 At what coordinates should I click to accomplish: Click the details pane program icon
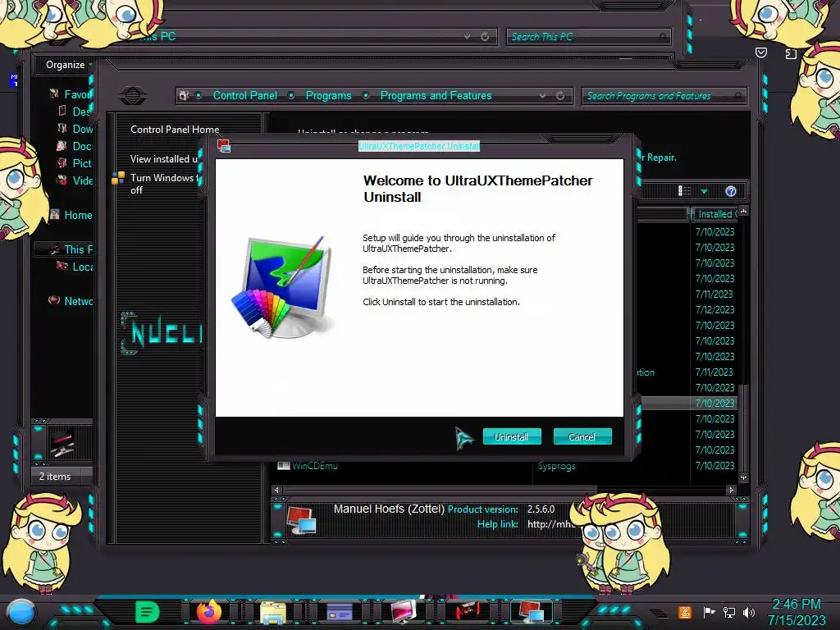click(300, 519)
